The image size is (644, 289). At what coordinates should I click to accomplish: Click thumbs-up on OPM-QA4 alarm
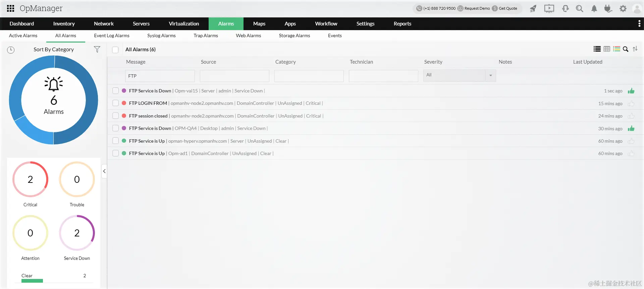pos(631,128)
